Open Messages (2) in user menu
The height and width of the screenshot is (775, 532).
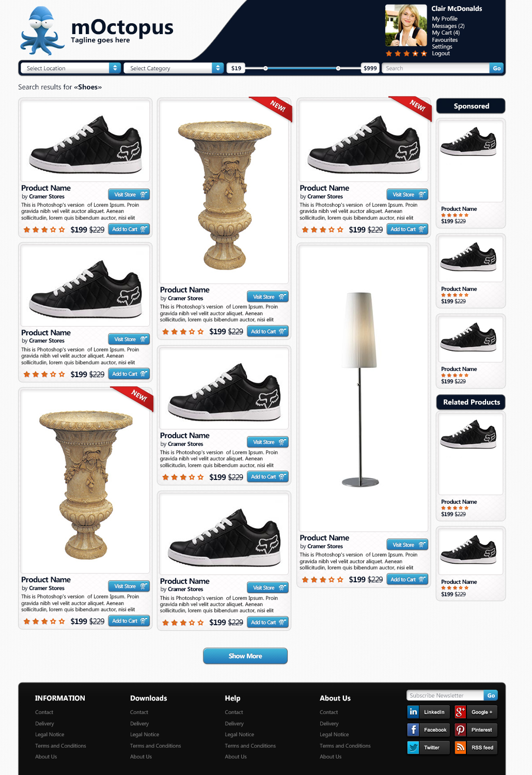pos(448,26)
